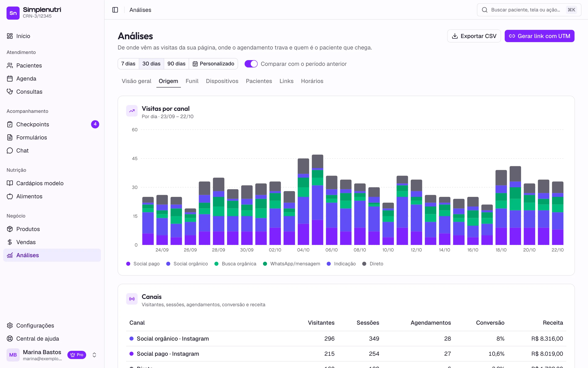Focus the Buscar paciente search field
This screenshot has height=368, width=588.
point(529,10)
